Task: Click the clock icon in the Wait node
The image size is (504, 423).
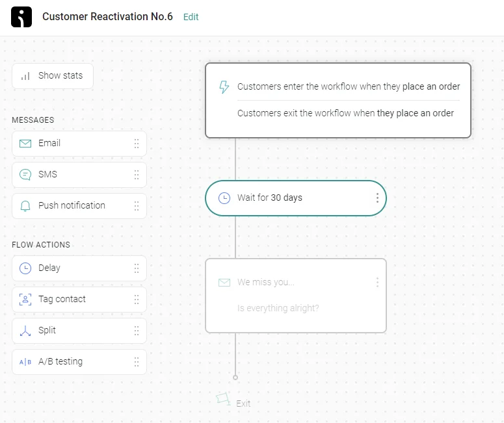Action: [x=224, y=198]
